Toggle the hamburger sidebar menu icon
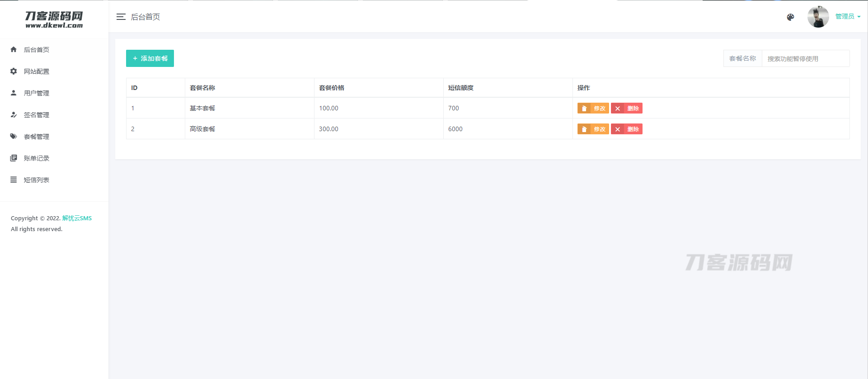Image resolution: width=868 pixels, height=379 pixels. pyautogui.click(x=121, y=17)
